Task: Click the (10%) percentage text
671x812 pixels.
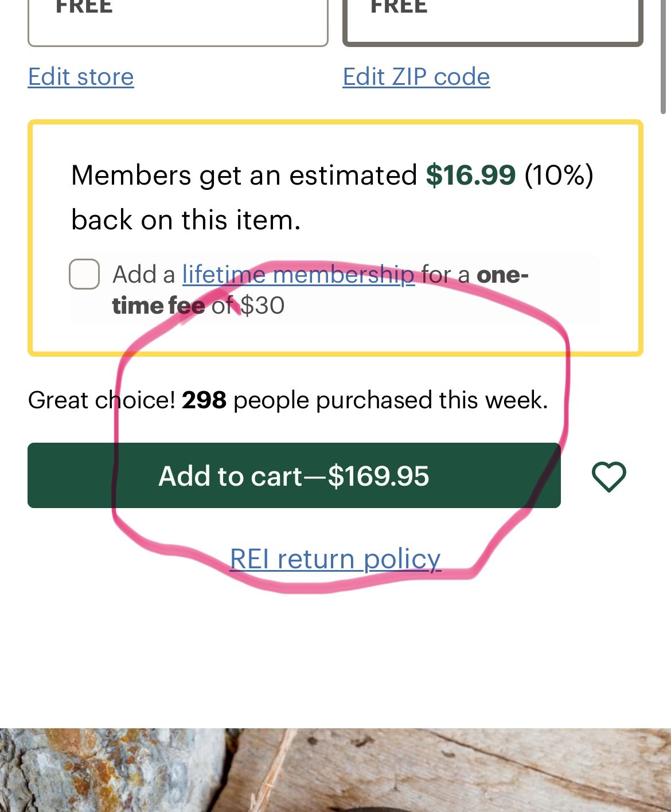Action: coord(559,175)
